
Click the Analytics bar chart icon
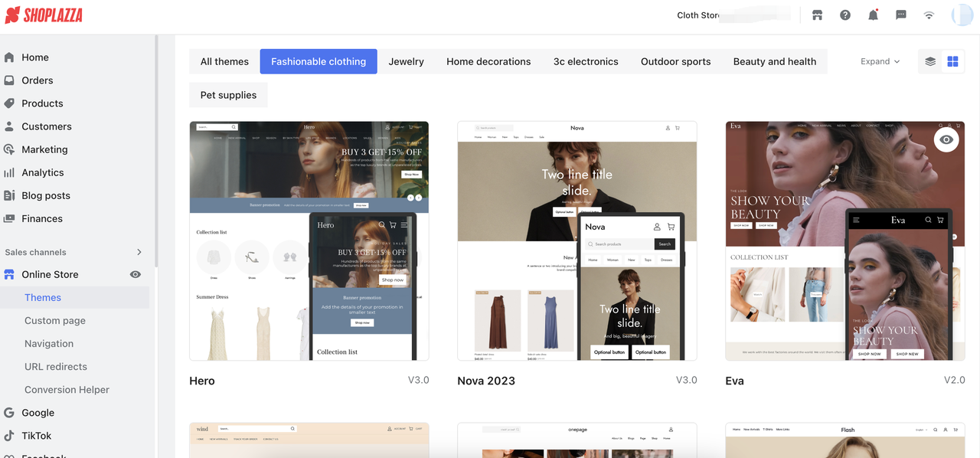(x=9, y=172)
